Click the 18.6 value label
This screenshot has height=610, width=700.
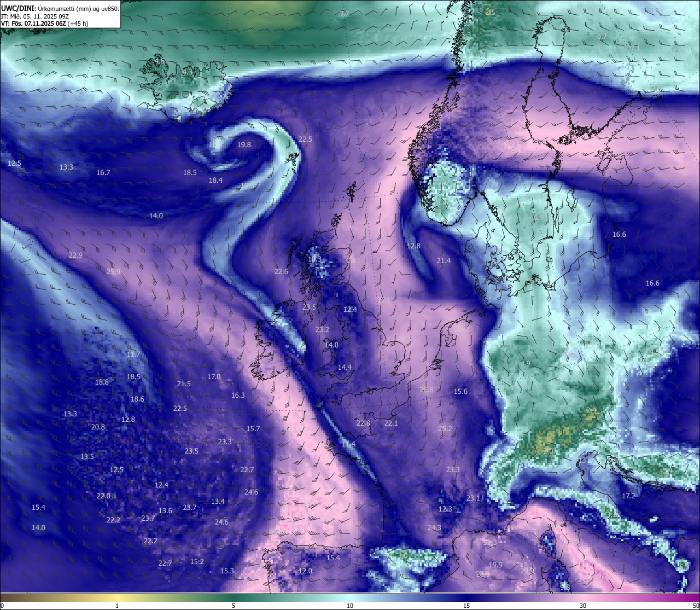pyautogui.click(x=137, y=399)
